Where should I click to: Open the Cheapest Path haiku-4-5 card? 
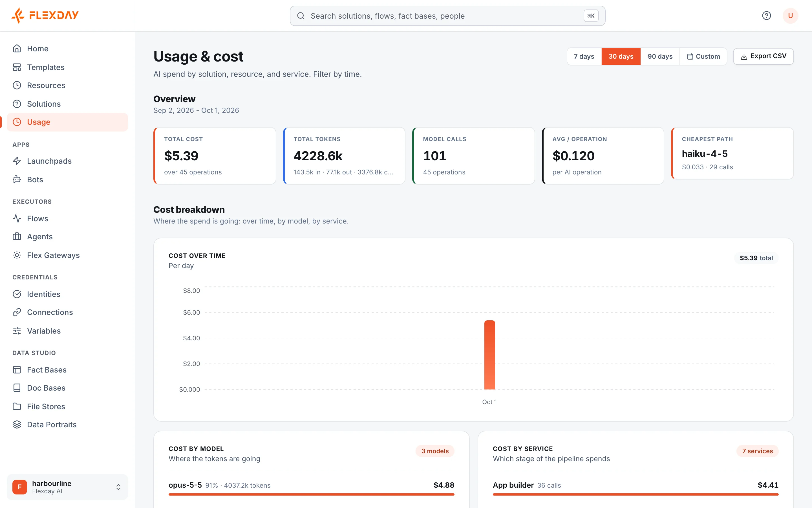732,153
